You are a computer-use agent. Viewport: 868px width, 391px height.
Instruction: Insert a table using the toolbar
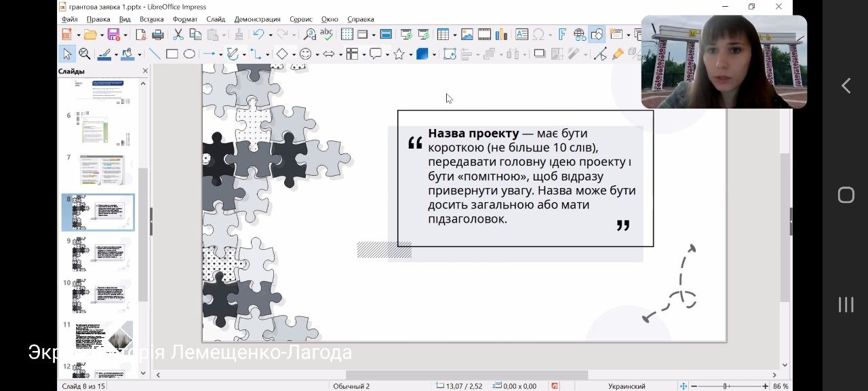click(x=443, y=35)
